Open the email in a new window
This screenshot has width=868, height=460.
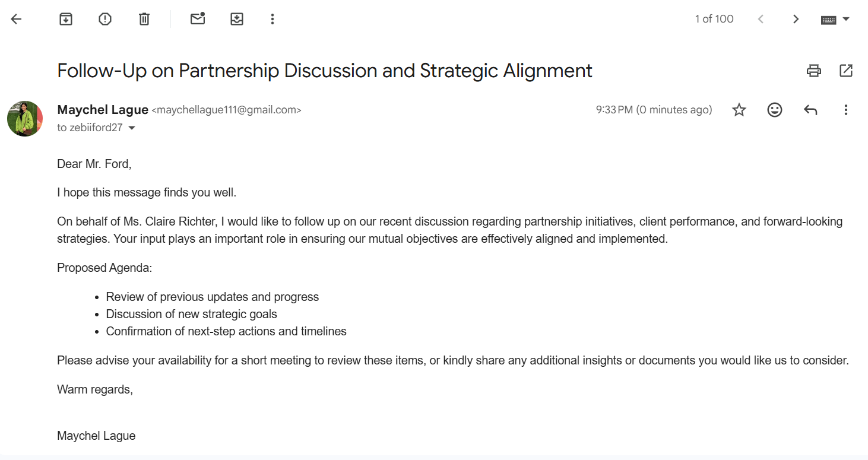tap(846, 71)
